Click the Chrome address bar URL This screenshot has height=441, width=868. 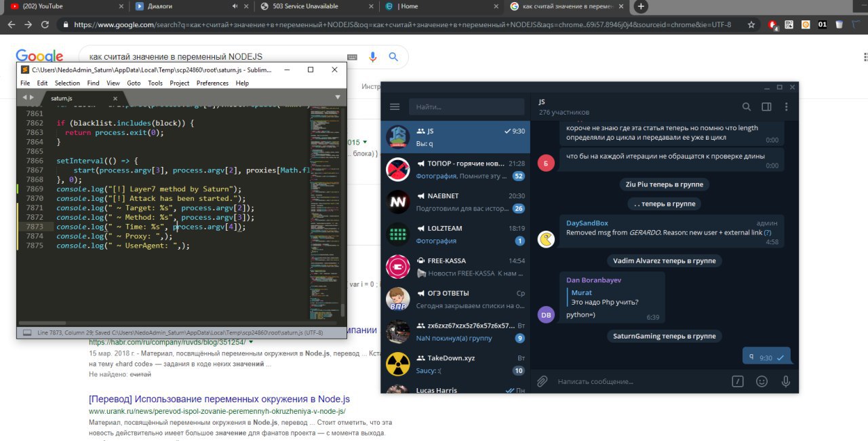402,24
